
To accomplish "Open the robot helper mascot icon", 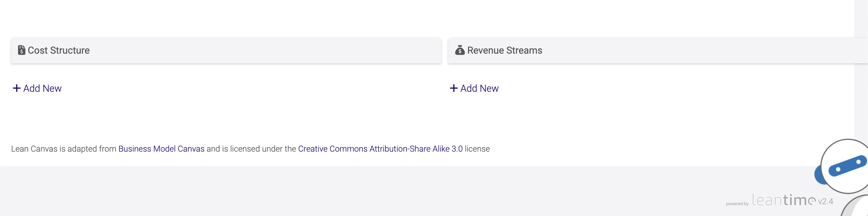I will click(x=847, y=166).
